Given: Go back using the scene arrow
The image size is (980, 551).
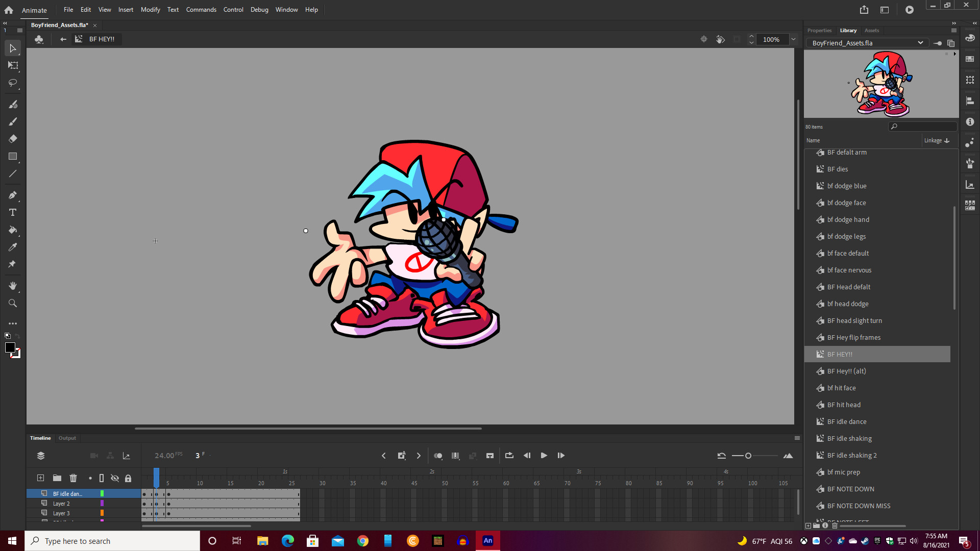Looking at the screenshot, I should [63, 39].
